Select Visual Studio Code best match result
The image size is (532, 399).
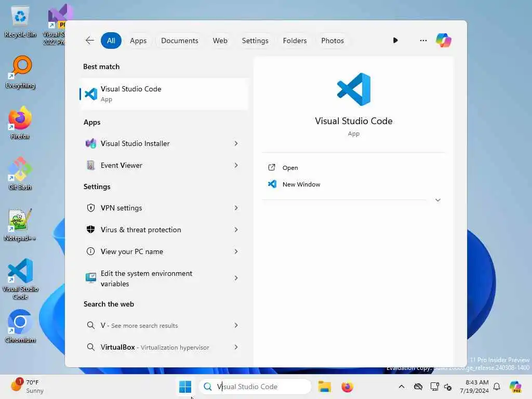164,94
